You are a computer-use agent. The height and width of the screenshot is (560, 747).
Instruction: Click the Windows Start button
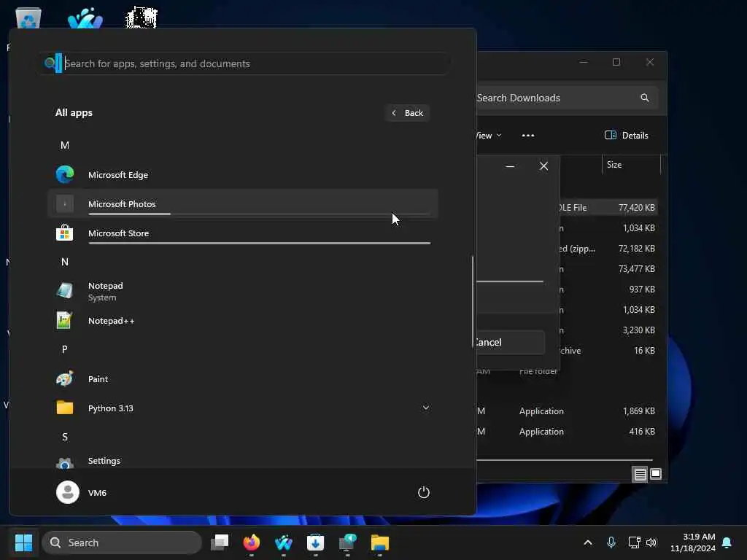click(23, 542)
